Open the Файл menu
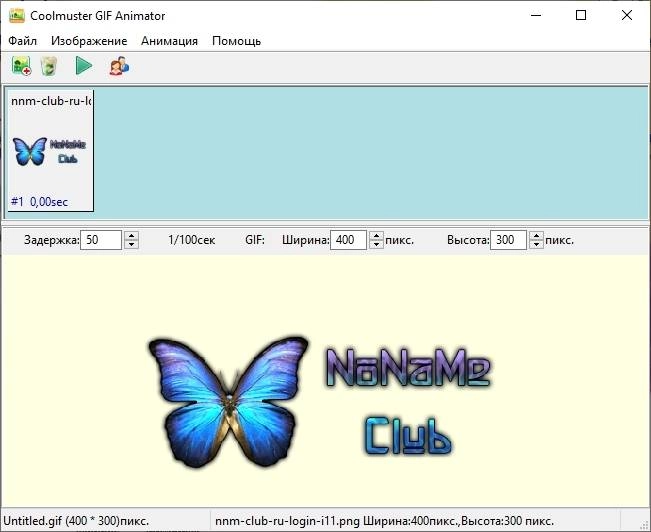The width and height of the screenshot is (651, 532). pos(22,41)
